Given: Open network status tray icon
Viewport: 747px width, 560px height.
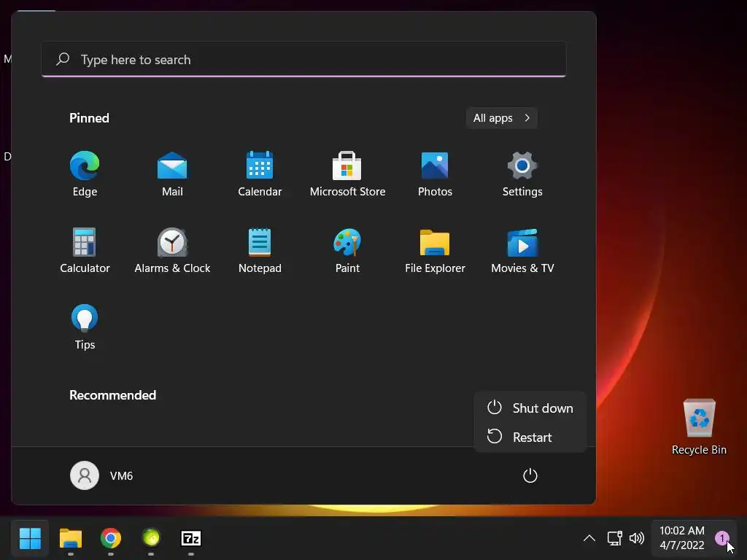Looking at the screenshot, I should click(614, 539).
